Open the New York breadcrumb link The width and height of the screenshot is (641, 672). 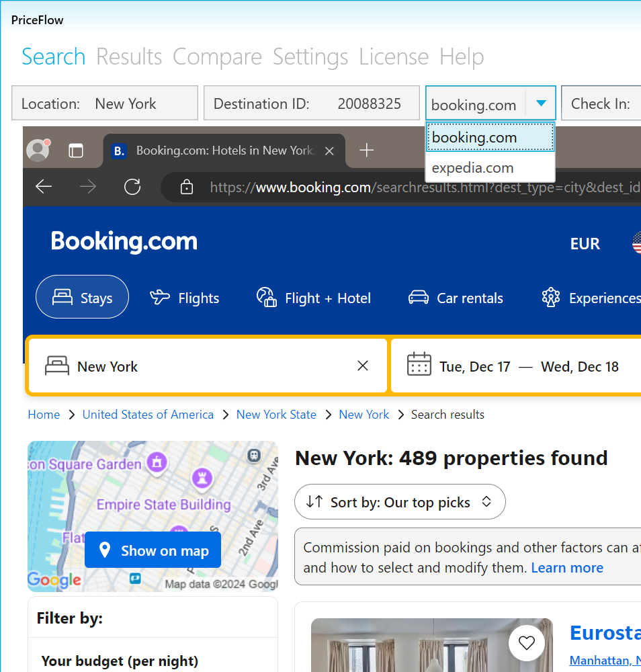(x=364, y=415)
